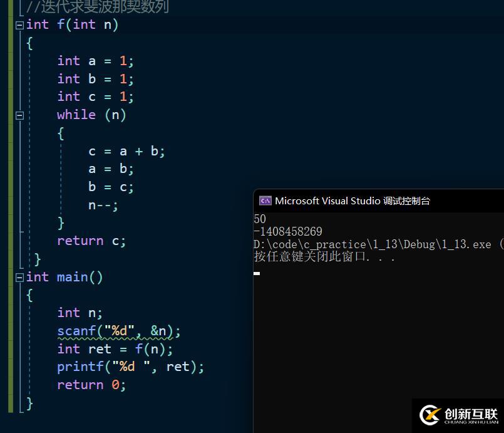This screenshot has height=433, width=504.
Task: Click the debug console window icon
Action: [265, 201]
